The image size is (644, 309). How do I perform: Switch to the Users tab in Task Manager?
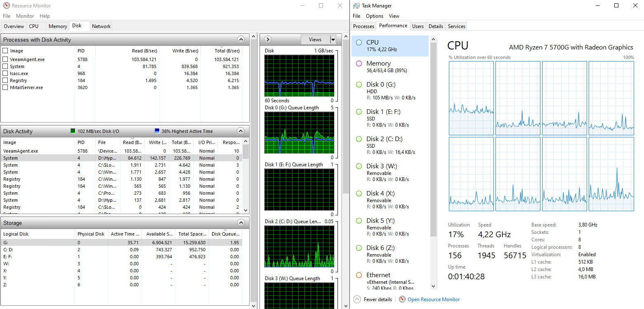click(x=418, y=26)
